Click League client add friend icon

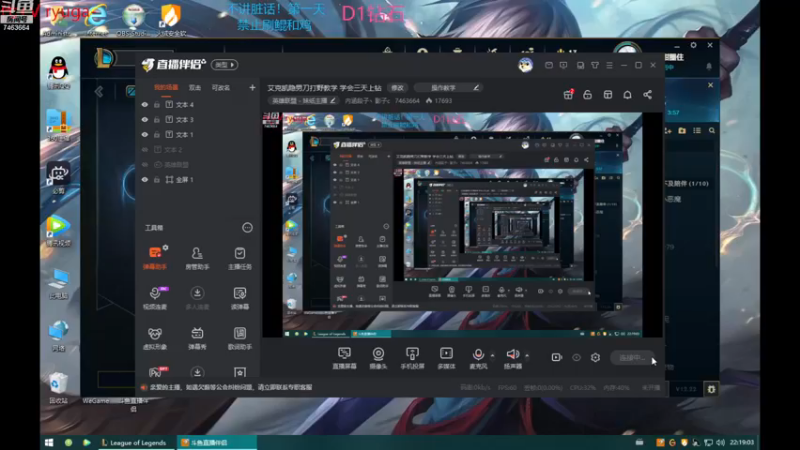click(668, 131)
